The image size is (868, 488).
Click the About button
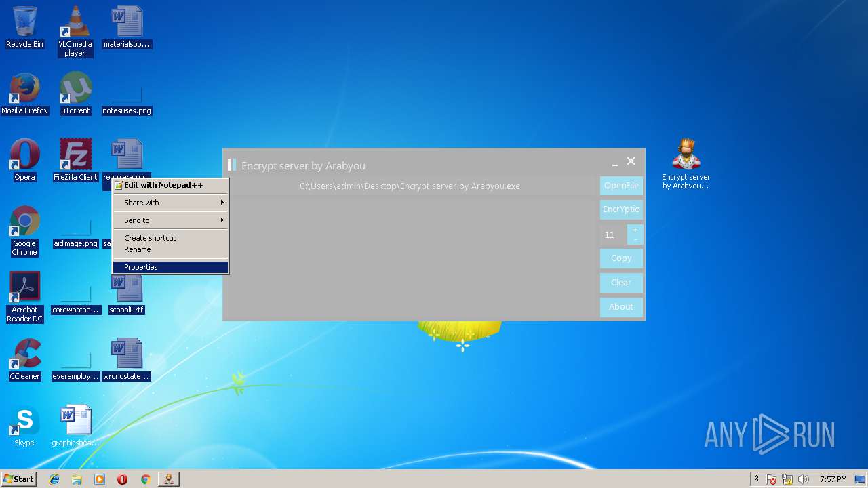[621, 307]
